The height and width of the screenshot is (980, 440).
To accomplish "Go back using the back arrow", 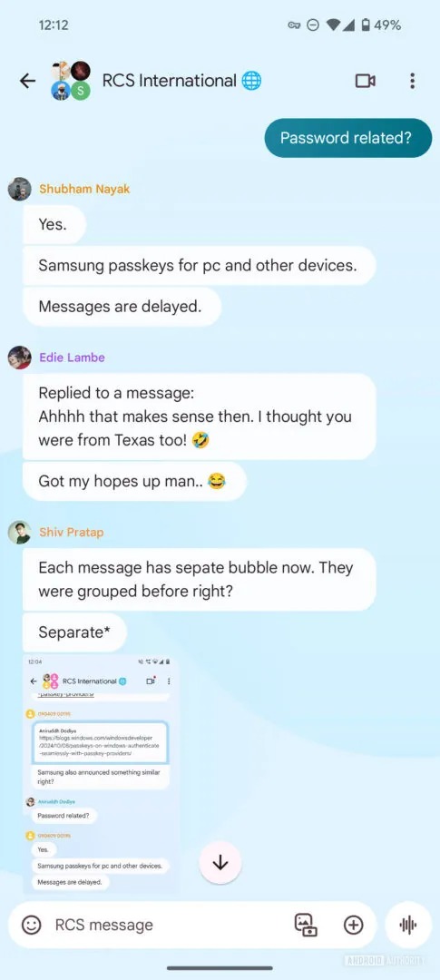I will 27,81.
